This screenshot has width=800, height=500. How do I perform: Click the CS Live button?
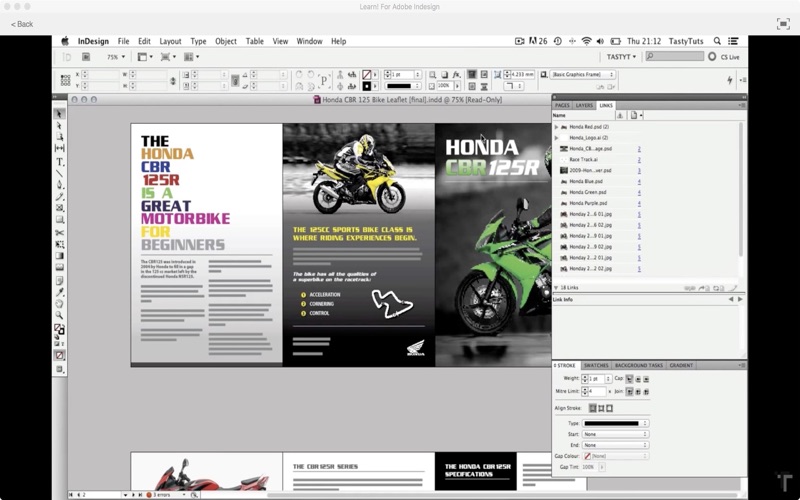pyautogui.click(x=724, y=57)
